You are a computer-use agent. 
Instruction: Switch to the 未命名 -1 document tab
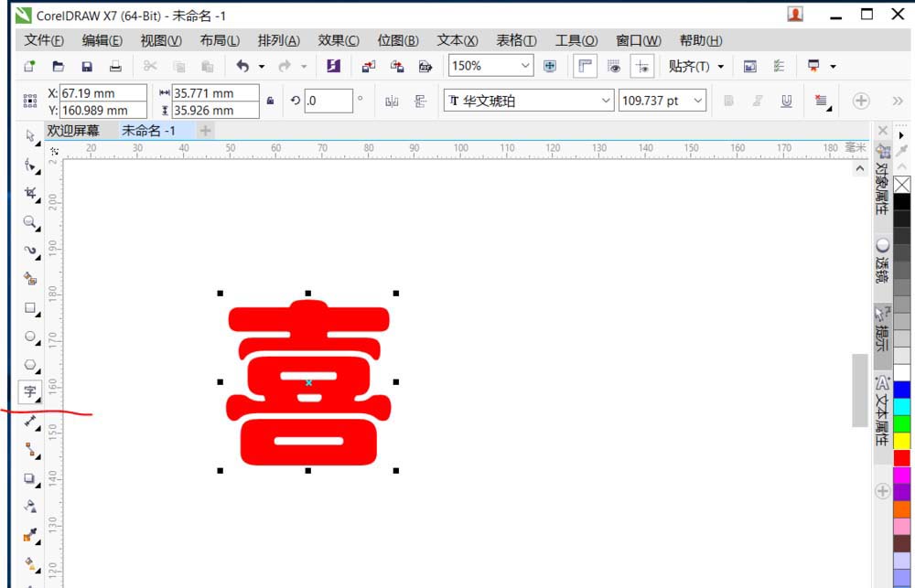pyautogui.click(x=148, y=131)
